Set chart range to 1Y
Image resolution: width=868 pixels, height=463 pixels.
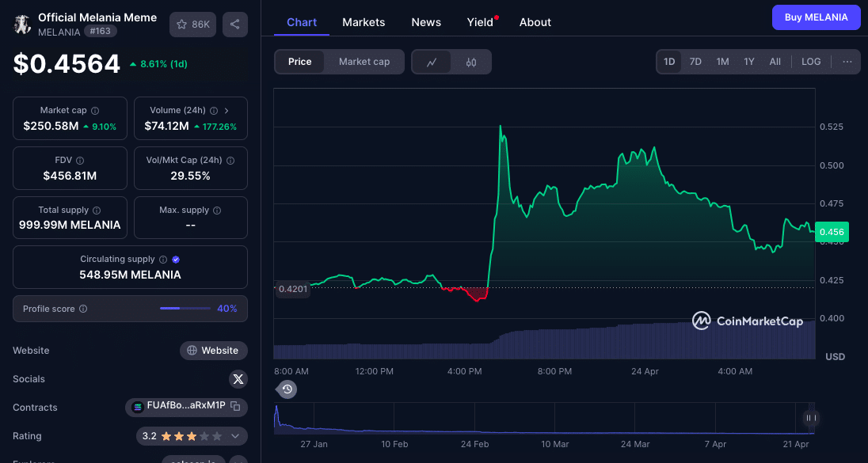tap(749, 62)
